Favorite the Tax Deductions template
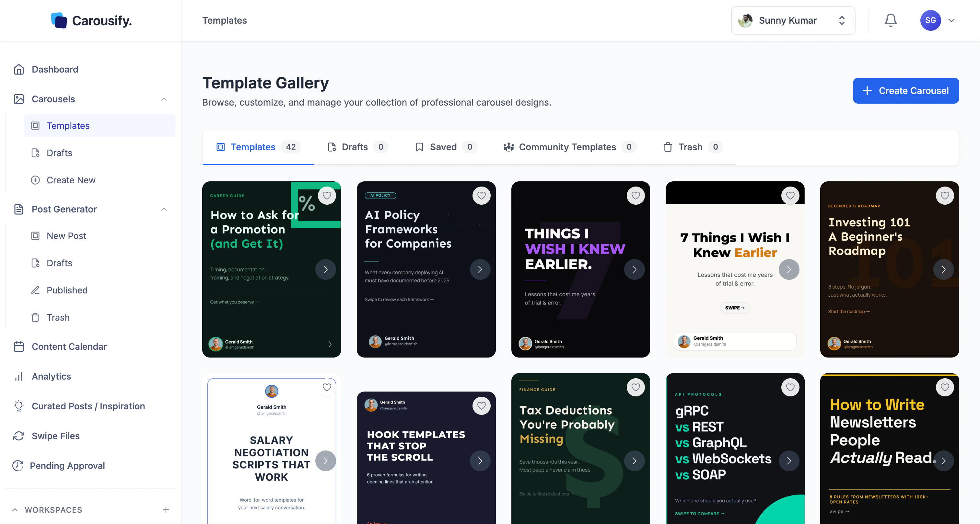Viewport: 980px width, 524px height. [x=636, y=387]
